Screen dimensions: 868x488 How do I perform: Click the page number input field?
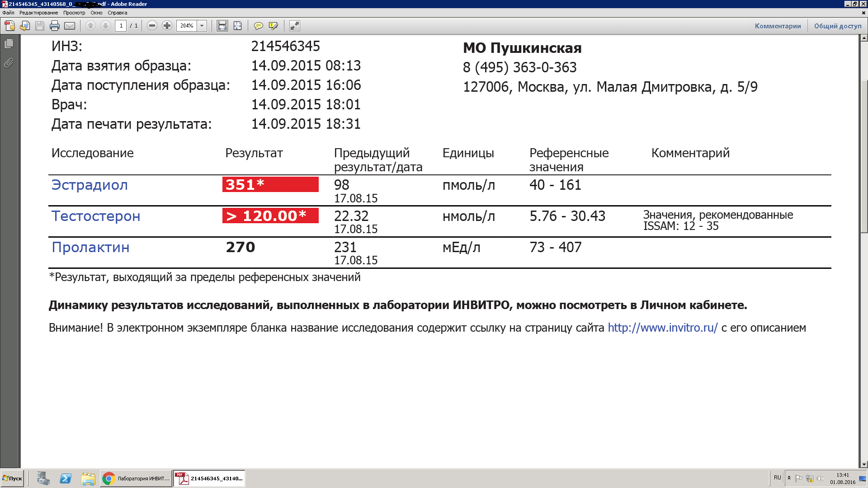coord(121,26)
